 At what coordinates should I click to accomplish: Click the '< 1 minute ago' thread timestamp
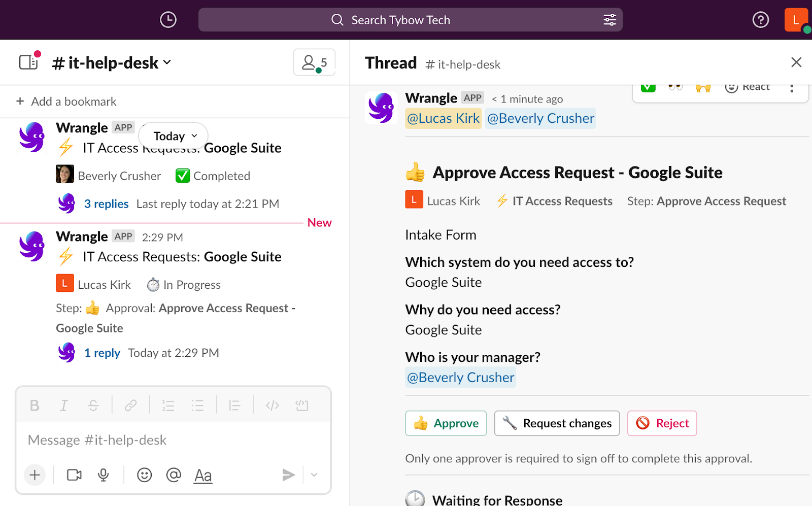coord(527,99)
